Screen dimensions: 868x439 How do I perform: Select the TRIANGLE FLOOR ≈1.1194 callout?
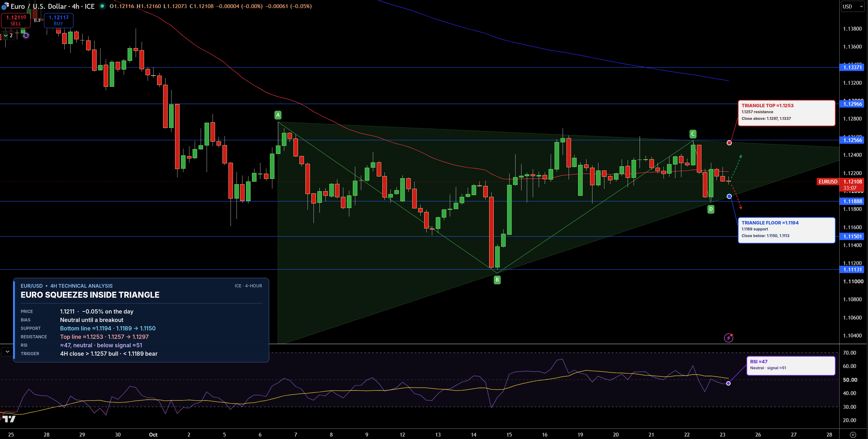786,230
